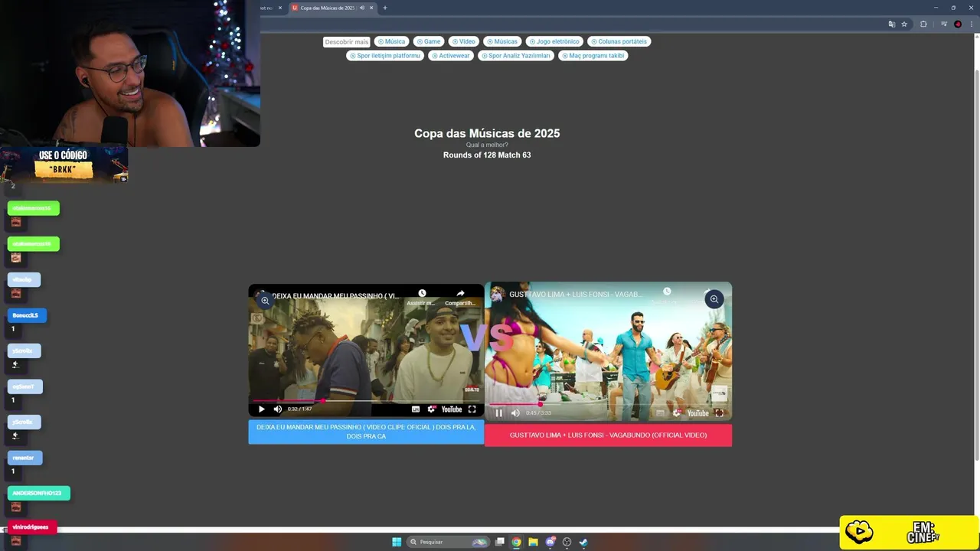Image resolution: width=980 pixels, height=551 pixels.
Task: Open the left video's title link
Action: pyautogui.click(x=335, y=296)
